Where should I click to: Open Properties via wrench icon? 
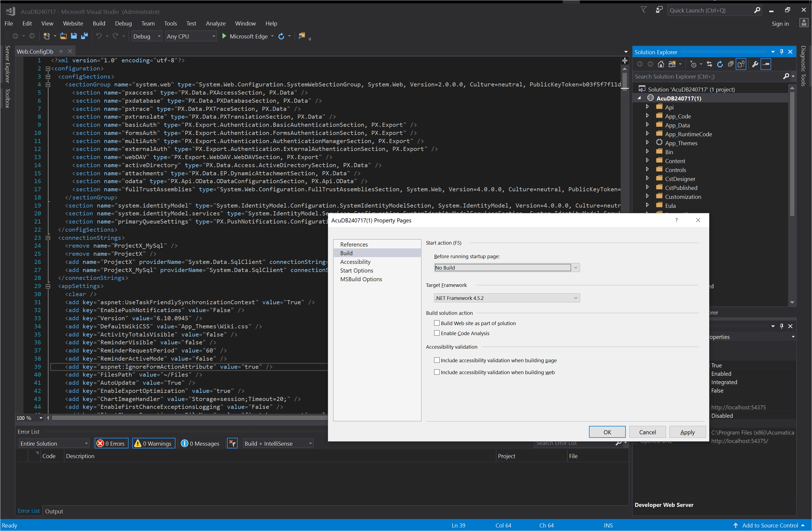(x=755, y=64)
